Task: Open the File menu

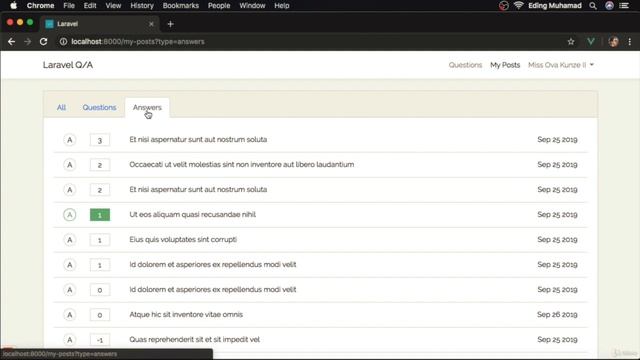Action: (69, 6)
